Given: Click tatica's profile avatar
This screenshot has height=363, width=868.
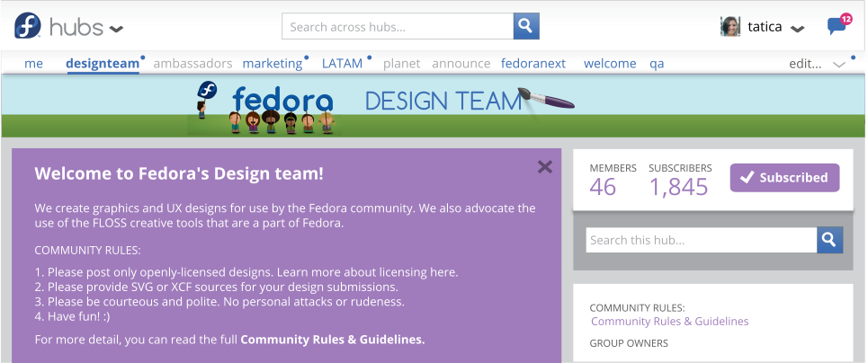Looking at the screenshot, I should 730,27.
